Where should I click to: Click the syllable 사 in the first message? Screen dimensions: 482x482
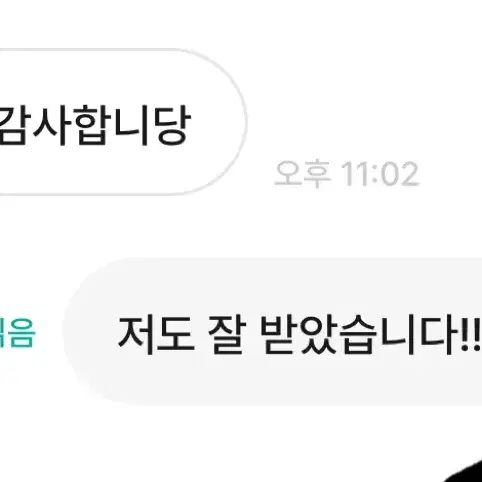pyautogui.click(x=51, y=125)
